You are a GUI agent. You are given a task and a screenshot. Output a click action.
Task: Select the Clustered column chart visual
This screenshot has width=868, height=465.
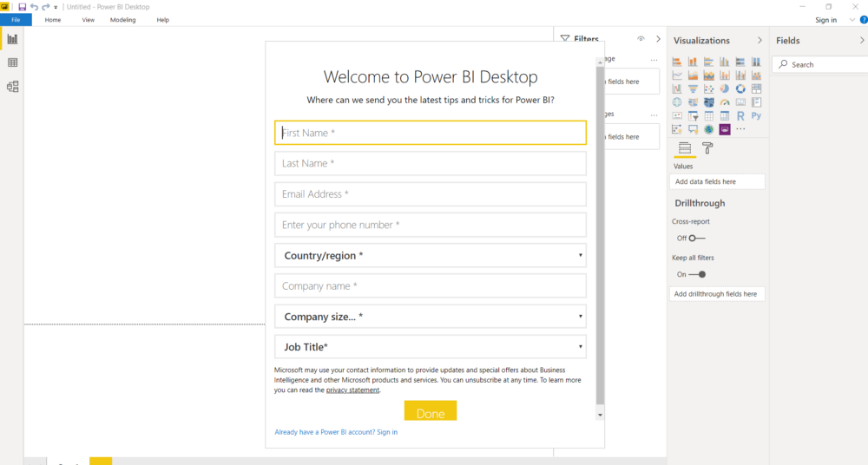coord(724,62)
